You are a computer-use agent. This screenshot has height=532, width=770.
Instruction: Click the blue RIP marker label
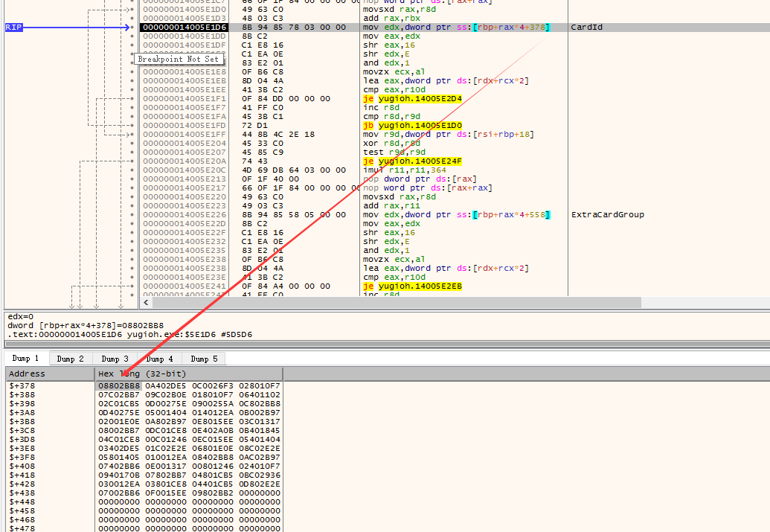point(13,27)
